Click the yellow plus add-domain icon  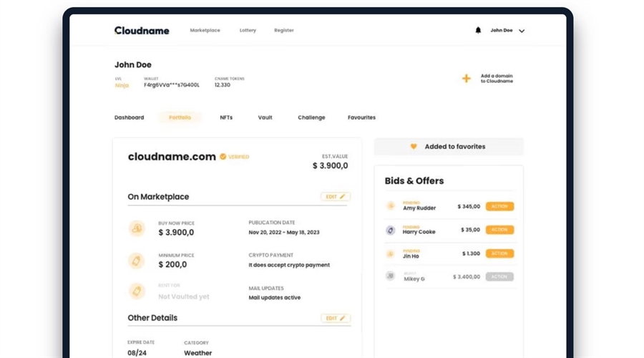click(466, 79)
